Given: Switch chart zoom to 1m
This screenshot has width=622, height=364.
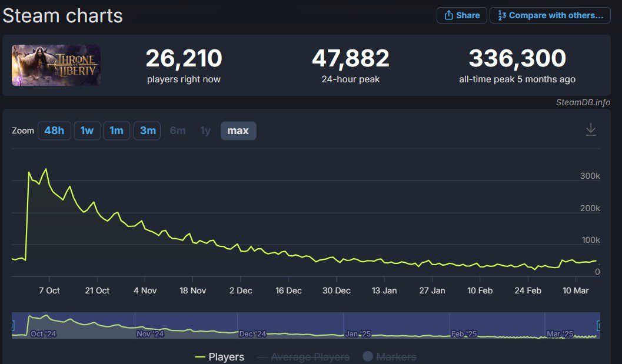Looking at the screenshot, I should [x=117, y=131].
